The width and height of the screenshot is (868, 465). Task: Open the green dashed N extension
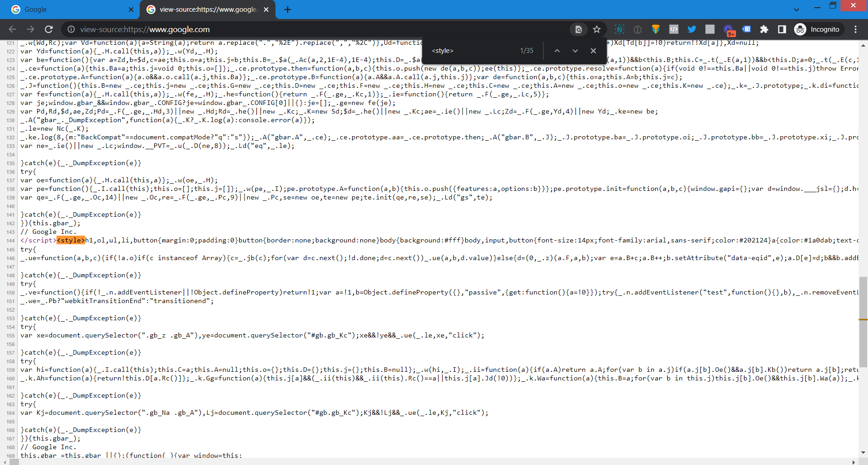[619, 29]
